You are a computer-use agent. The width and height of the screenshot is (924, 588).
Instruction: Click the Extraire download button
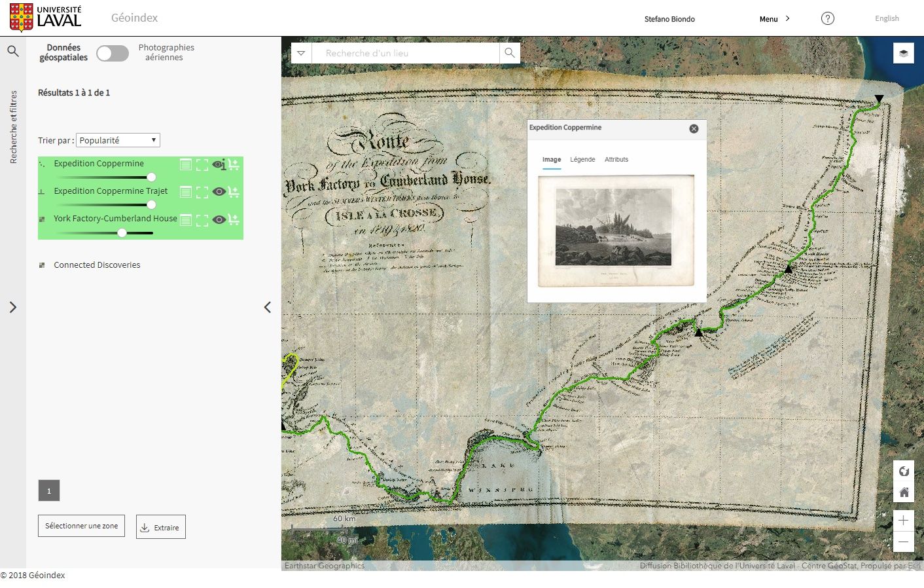161,527
